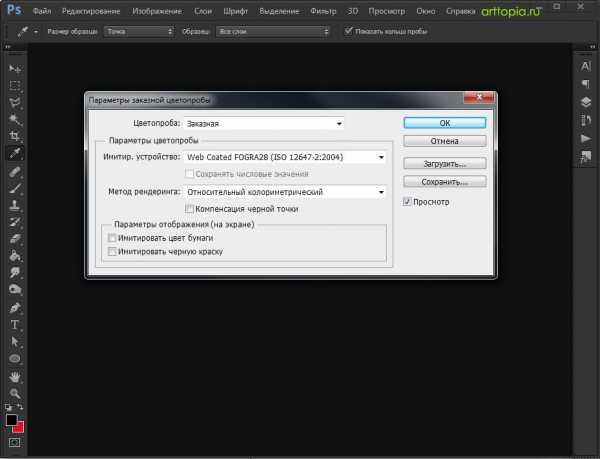Screen dimensions: 600x459
Task: Click the red background color swatch
Action: 19,428
